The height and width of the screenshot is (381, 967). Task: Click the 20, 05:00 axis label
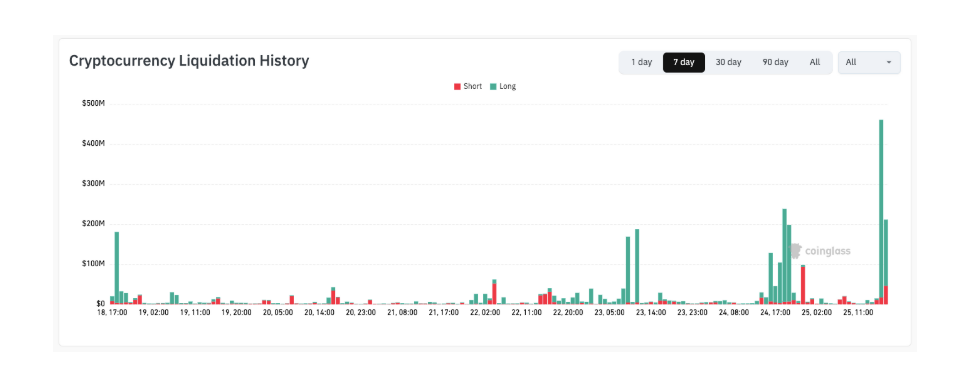coord(278,313)
